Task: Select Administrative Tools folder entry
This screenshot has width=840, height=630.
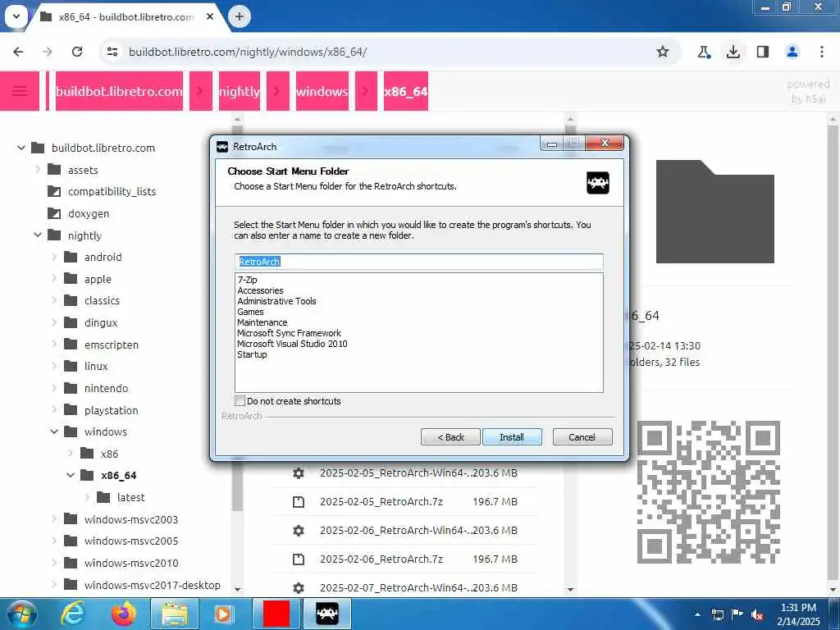Action: [x=276, y=301]
